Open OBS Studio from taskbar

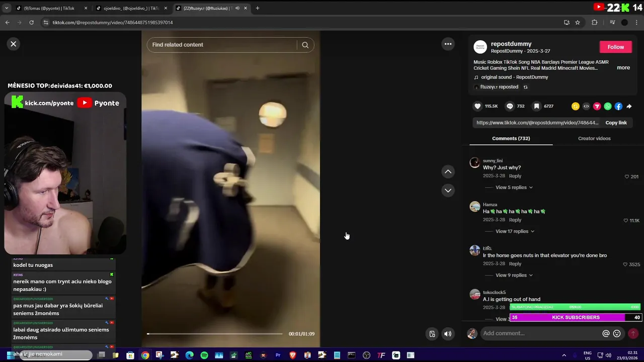pos(366,355)
